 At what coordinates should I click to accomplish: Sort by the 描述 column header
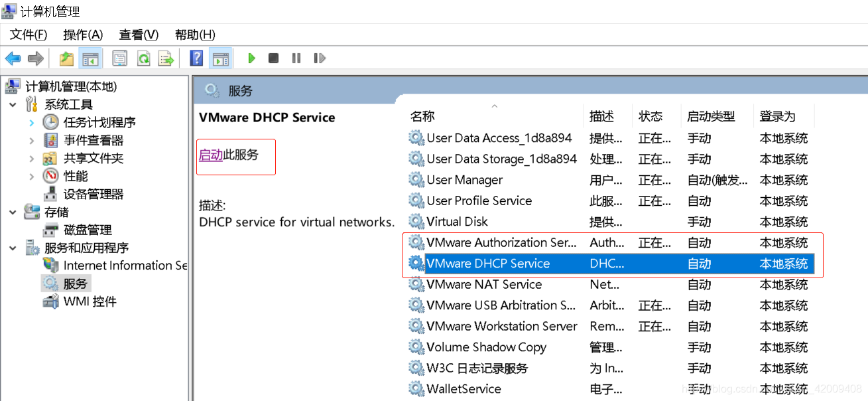pyautogui.click(x=602, y=117)
